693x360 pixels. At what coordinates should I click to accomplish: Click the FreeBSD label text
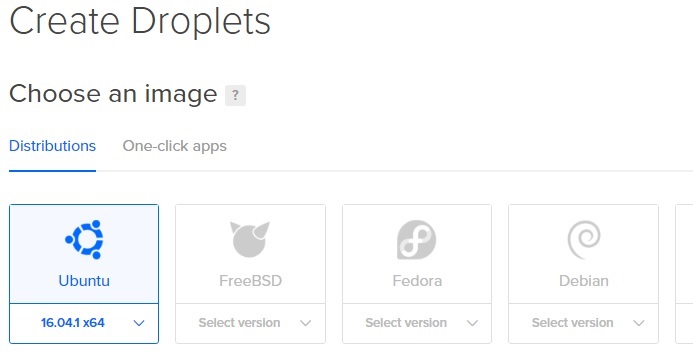tap(251, 281)
